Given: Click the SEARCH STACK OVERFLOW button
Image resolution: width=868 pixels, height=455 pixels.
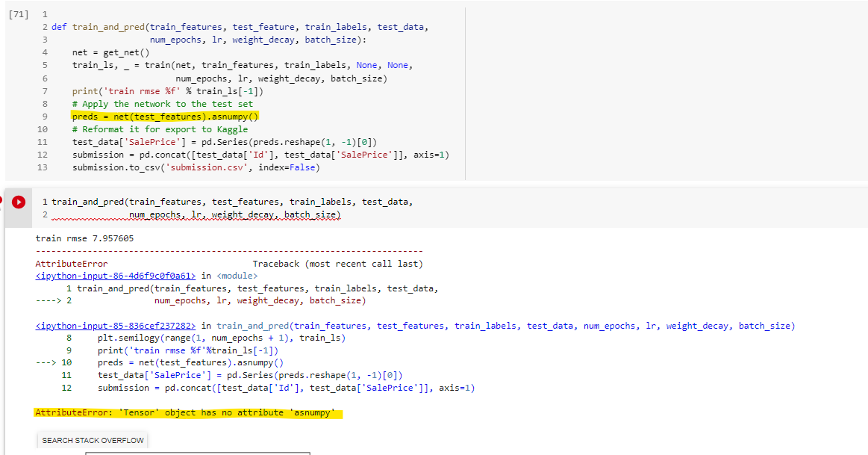Looking at the screenshot, I should 92,440.
